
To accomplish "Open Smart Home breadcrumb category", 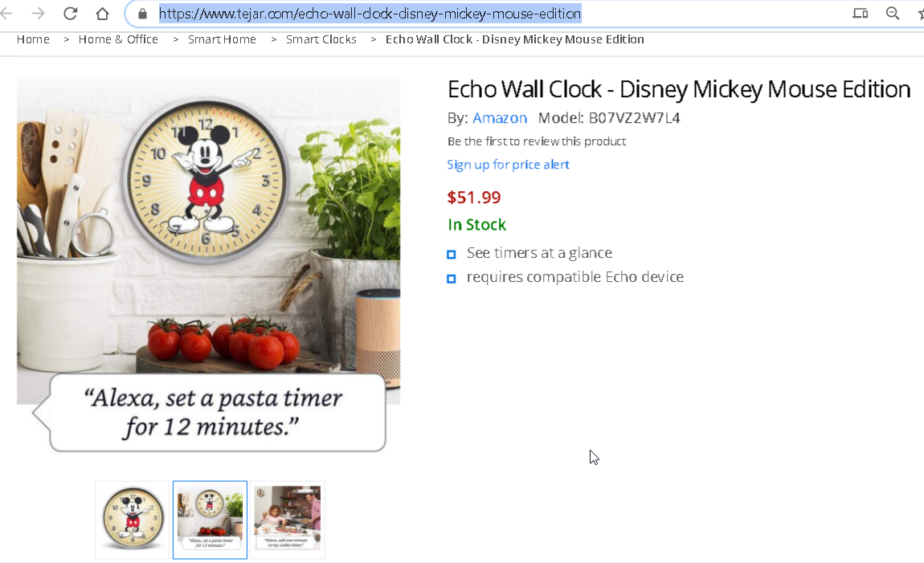I will 222,39.
